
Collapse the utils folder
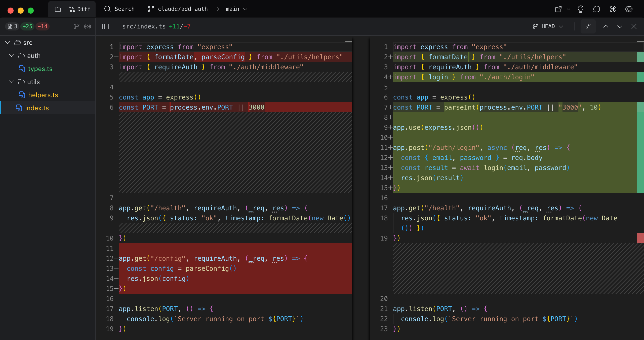[x=12, y=82]
